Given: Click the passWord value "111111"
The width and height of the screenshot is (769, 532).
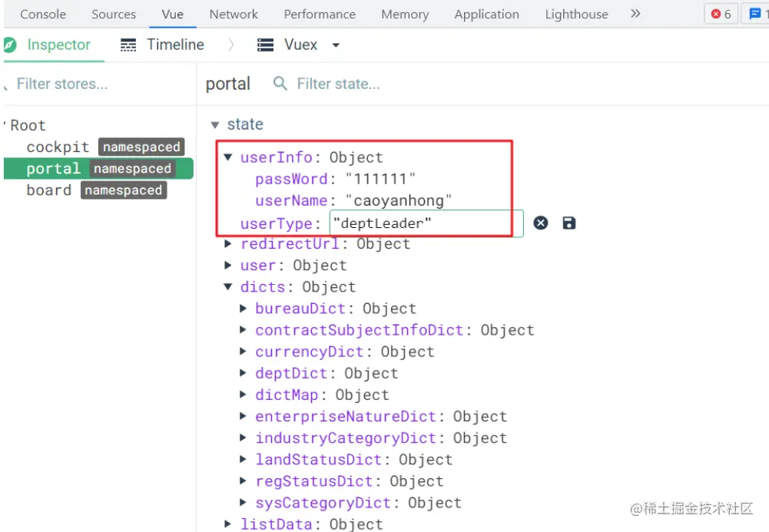Looking at the screenshot, I should (380, 179).
